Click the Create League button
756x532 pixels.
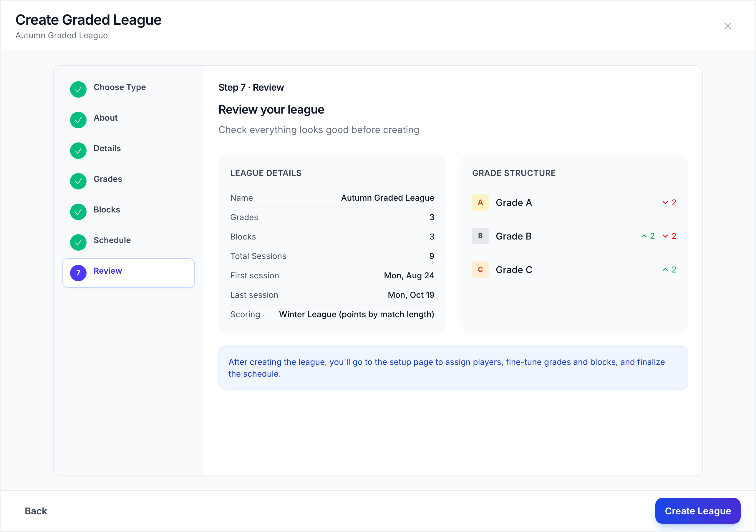(698, 511)
